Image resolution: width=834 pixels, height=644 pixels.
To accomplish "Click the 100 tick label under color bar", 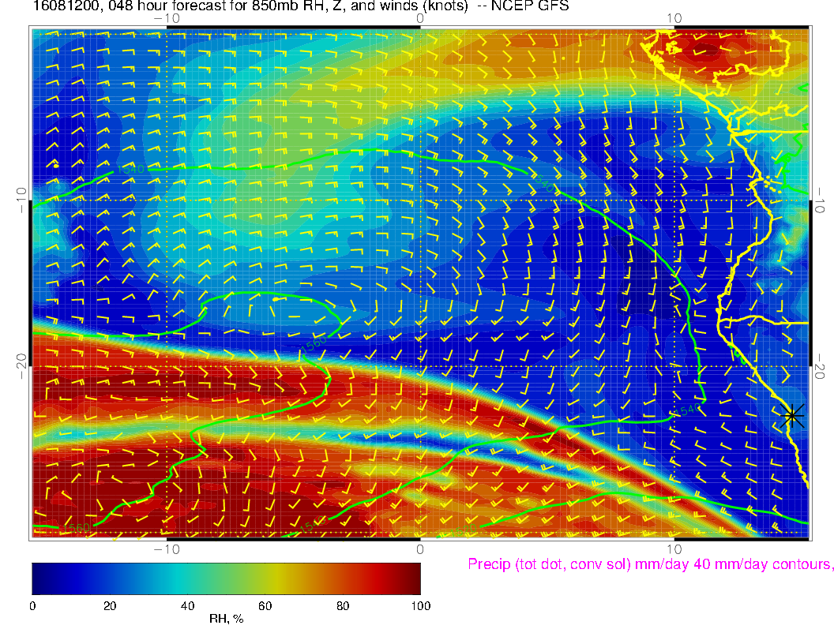I will [420, 605].
